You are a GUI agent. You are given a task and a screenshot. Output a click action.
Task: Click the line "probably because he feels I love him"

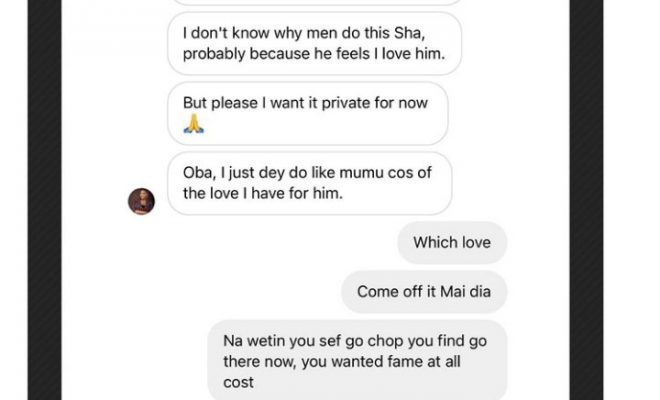307,54
